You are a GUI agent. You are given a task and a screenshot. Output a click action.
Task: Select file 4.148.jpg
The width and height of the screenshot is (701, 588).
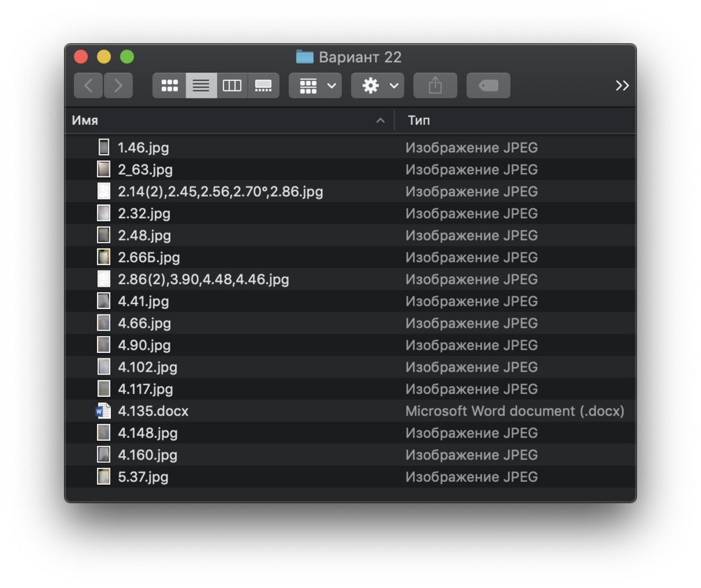click(x=350, y=432)
